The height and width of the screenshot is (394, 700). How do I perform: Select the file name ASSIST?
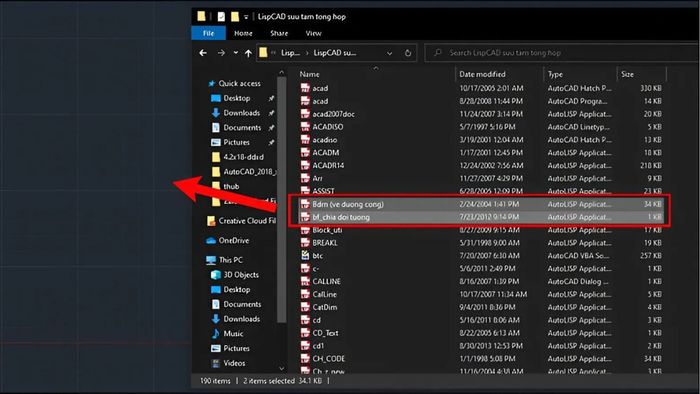pyautogui.click(x=323, y=191)
